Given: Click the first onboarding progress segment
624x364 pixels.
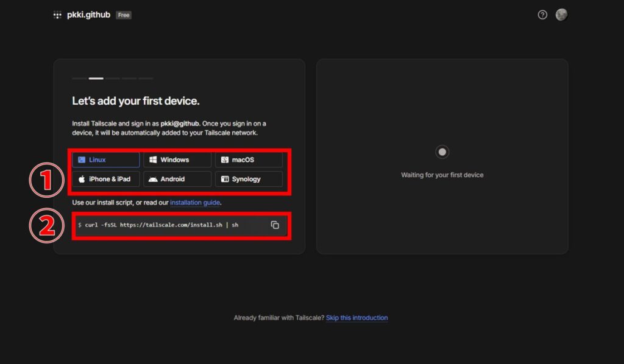Looking at the screenshot, I should pos(79,79).
